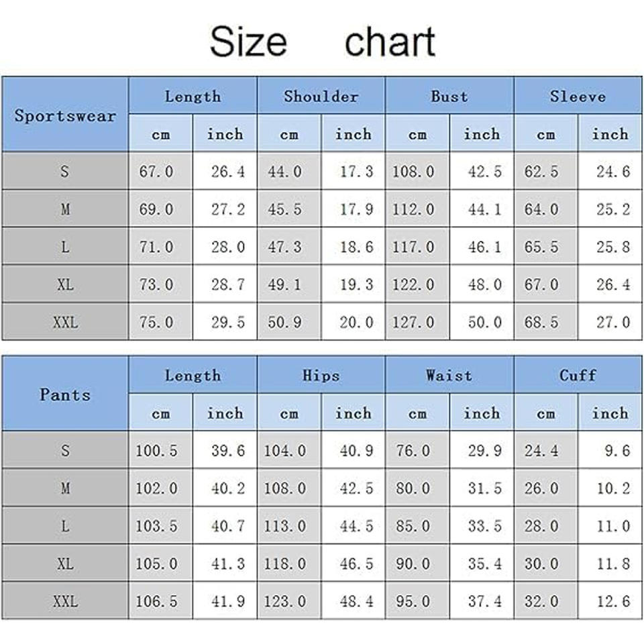Click the 100.5 pants length value
This screenshot has width=644, height=644.
(156, 451)
